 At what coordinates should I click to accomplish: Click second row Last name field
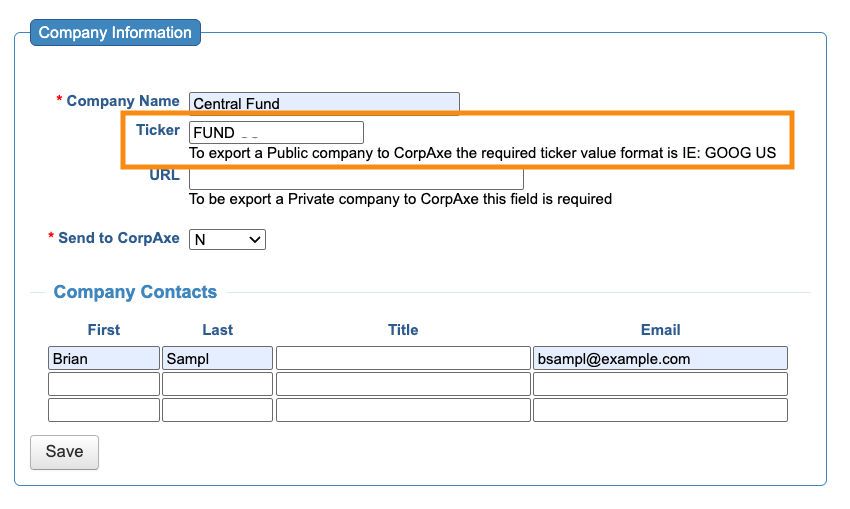coord(217,384)
